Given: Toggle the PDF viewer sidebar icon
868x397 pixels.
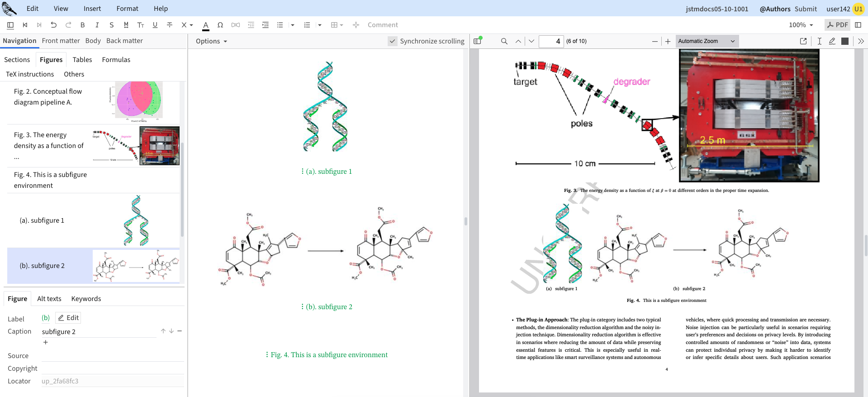Looking at the screenshot, I should click(477, 41).
